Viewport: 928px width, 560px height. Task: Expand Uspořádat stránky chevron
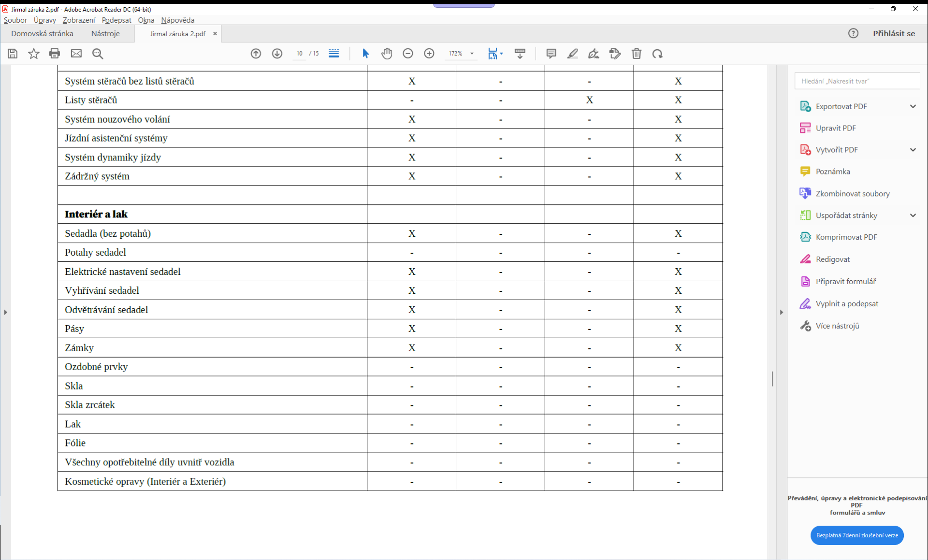[x=913, y=215]
